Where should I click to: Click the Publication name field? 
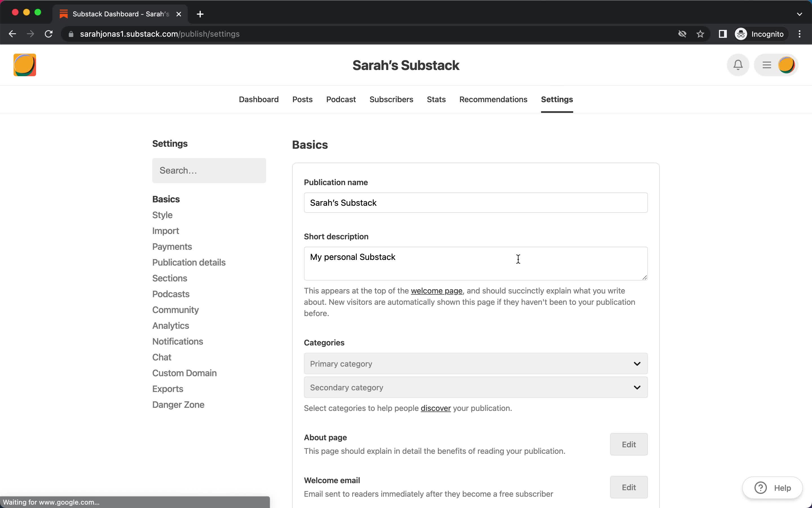pyautogui.click(x=476, y=203)
